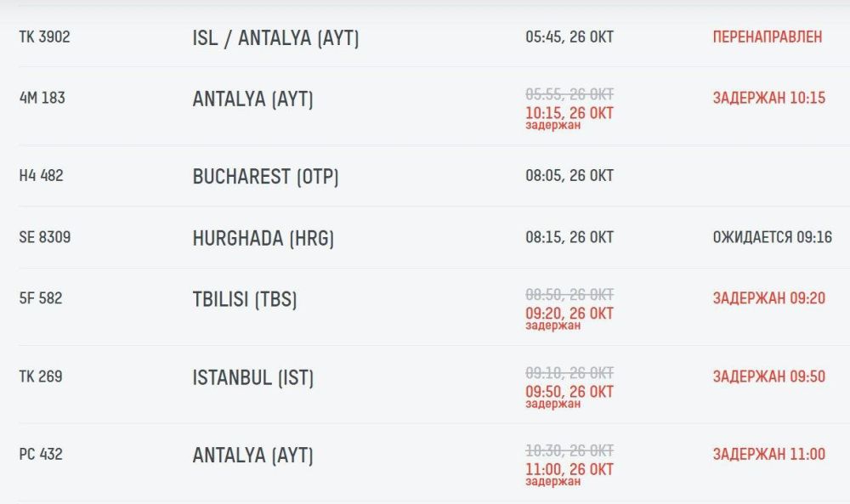Click flight number SE 8309
The height and width of the screenshot is (504, 850).
click(x=45, y=237)
